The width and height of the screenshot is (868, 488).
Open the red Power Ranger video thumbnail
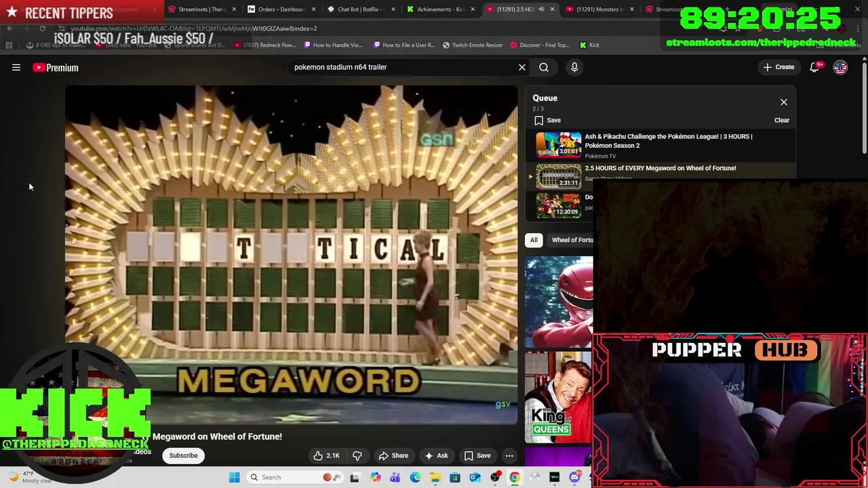point(559,302)
